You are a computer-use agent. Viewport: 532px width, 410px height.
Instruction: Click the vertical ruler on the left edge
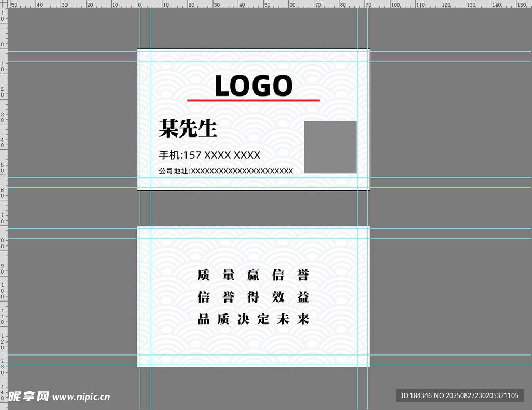pyautogui.click(x=3, y=208)
